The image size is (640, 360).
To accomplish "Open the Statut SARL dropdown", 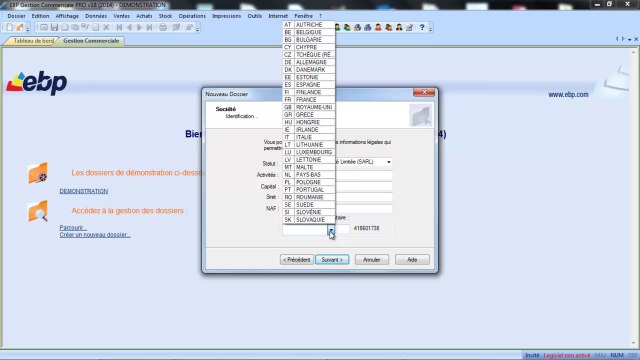I will [x=389, y=162].
